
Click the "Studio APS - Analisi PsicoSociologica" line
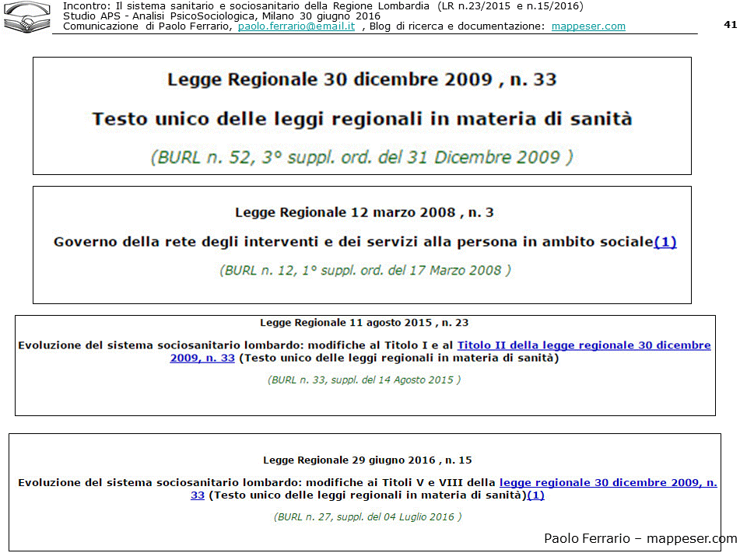[x=222, y=16]
